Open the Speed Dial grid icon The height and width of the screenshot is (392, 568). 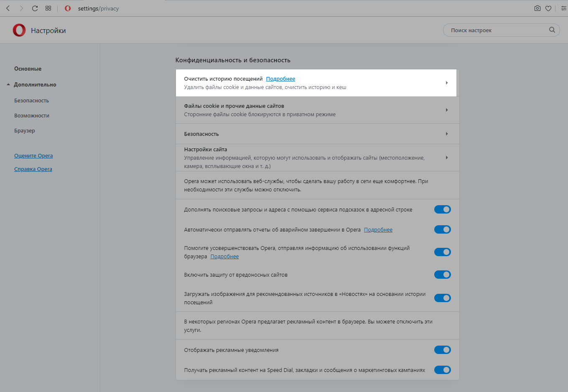point(48,8)
